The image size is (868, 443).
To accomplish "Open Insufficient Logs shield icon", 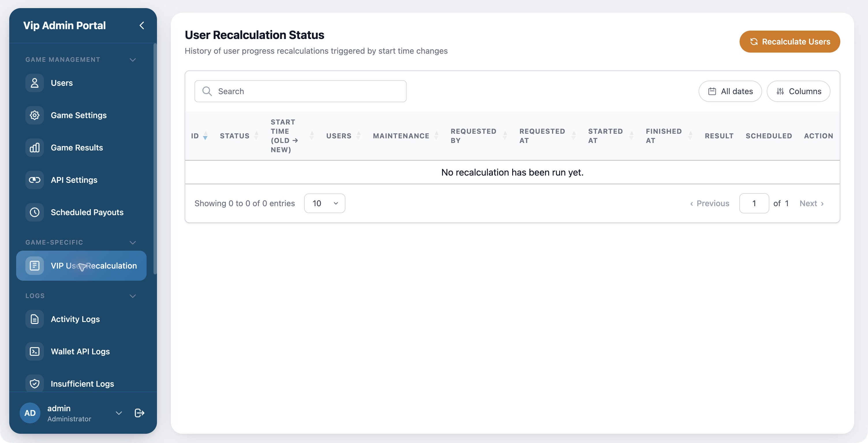I will [34, 384].
